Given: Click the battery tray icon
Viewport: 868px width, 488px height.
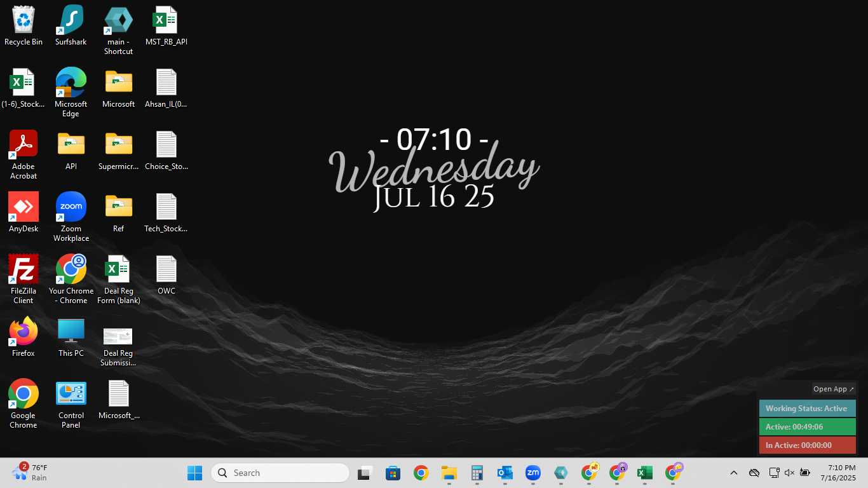Looking at the screenshot, I should (x=804, y=473).
